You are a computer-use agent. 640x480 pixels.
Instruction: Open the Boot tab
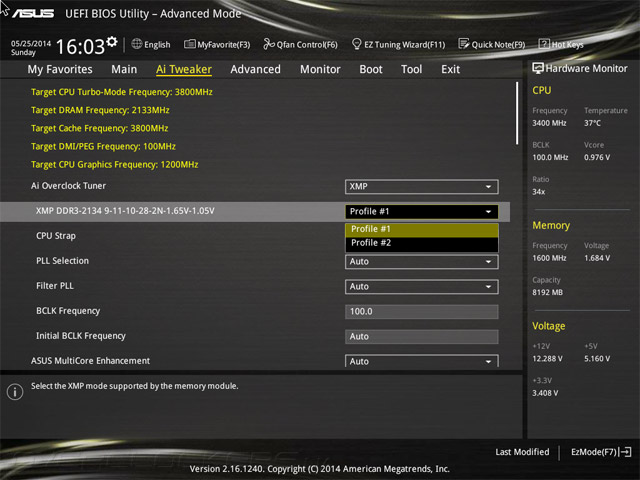pos(371,69)
